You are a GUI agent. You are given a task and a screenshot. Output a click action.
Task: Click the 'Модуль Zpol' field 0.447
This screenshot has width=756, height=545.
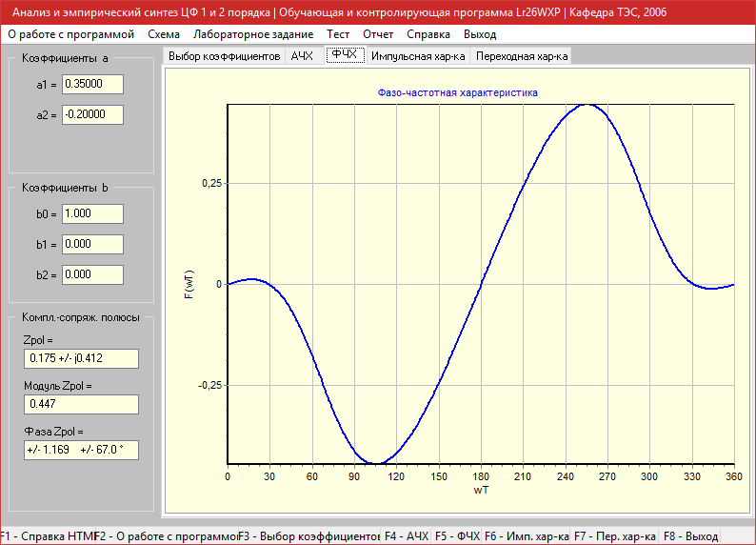[x=81, y=404]
